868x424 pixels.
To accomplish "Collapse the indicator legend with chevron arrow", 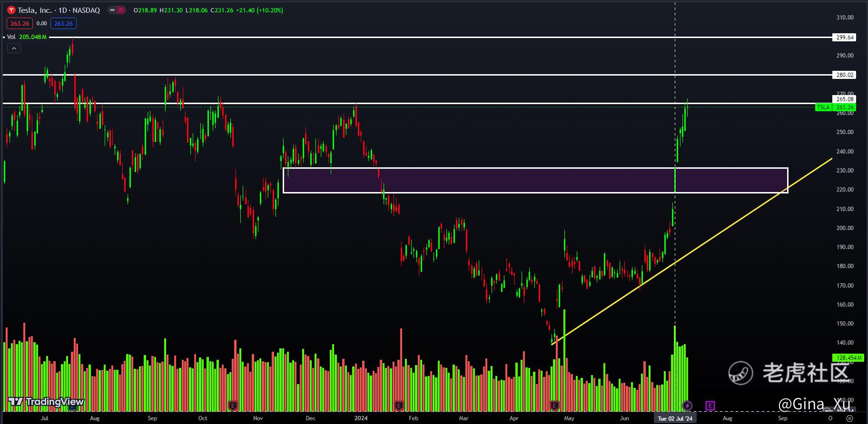I will click(x=13, y=48).
